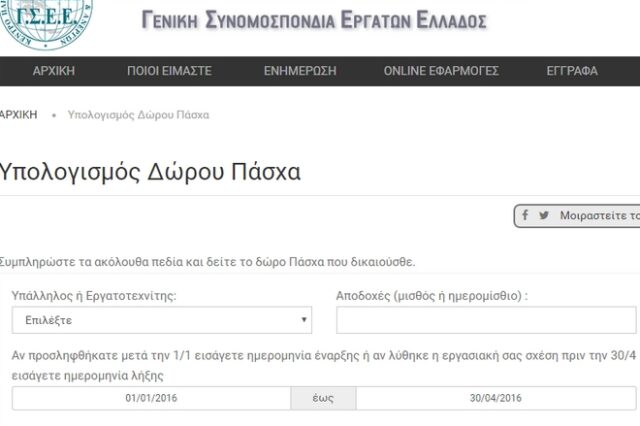Open the ΕΓΓΡΑΦΑ menu item

pyautogui.click(x=572, y=71)
